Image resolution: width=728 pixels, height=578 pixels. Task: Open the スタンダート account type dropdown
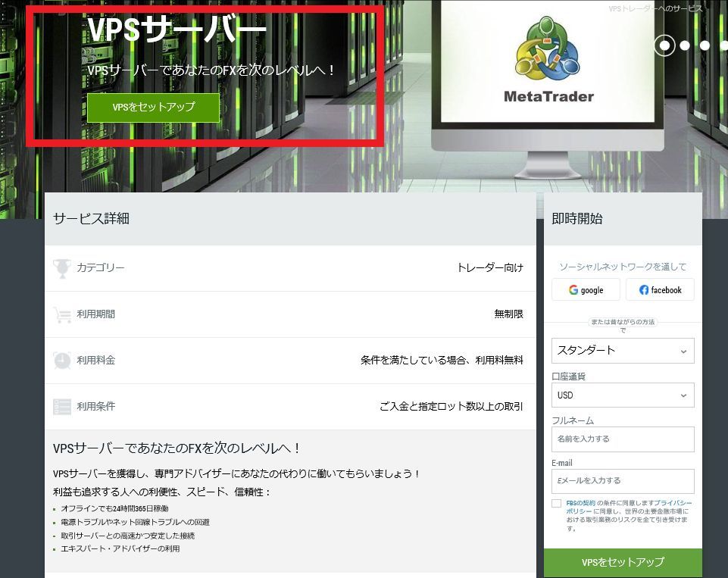click(x=623, y=351)
